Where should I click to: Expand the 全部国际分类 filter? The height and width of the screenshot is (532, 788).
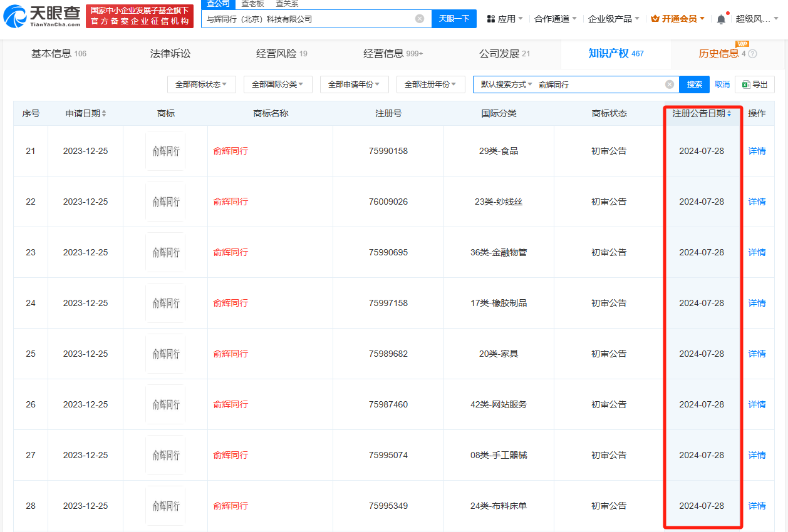coord(279,84)
